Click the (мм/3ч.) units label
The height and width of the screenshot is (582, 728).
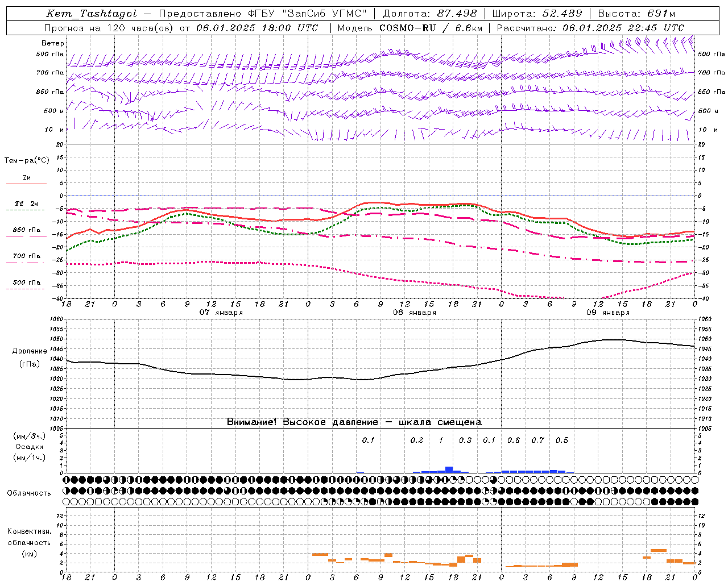pos(30,436)
